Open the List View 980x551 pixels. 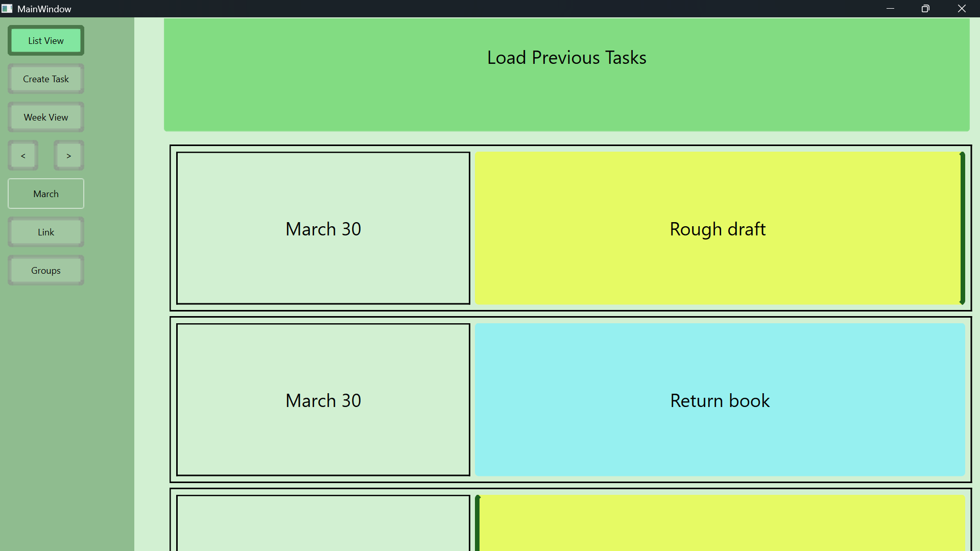click(x=46, y=40)
